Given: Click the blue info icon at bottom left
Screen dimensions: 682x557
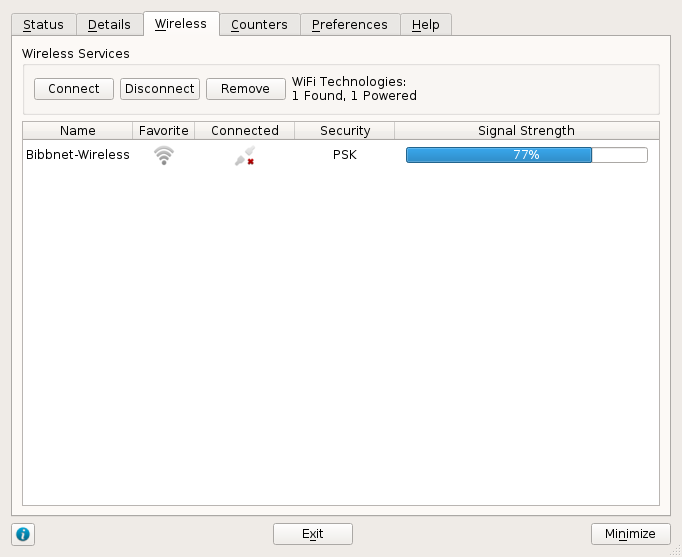Looking at the screenshot, I should click(x=23, y=534).
